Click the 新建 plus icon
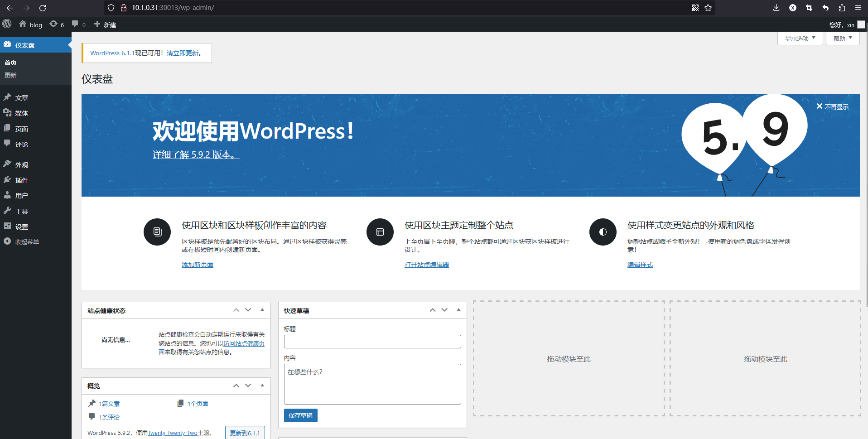868x439 pixels. (97, 24)
